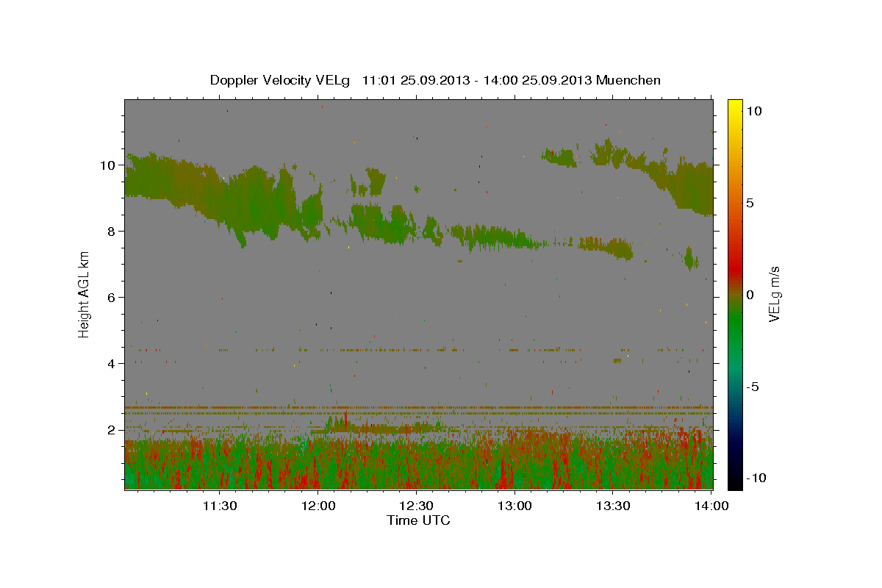This screenshot has height=588, width=882.
Task: Click the height axis tick label 10
Action: [109, 165]
